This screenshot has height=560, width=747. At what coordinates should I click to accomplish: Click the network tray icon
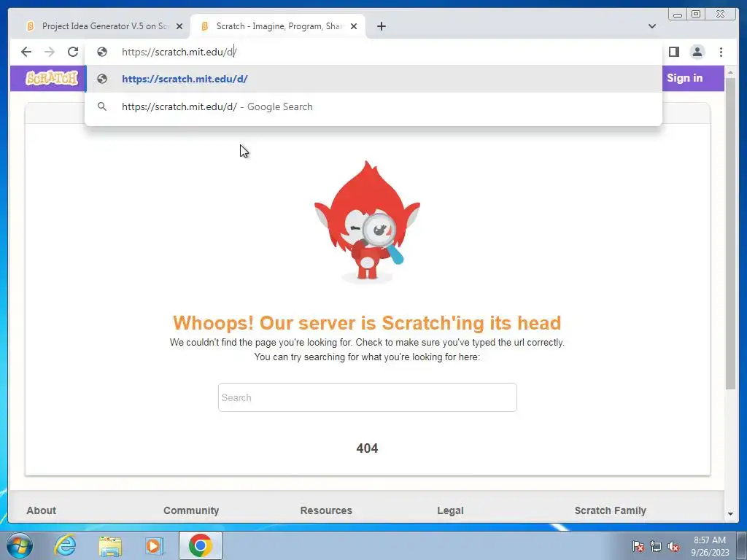(656, 546)
